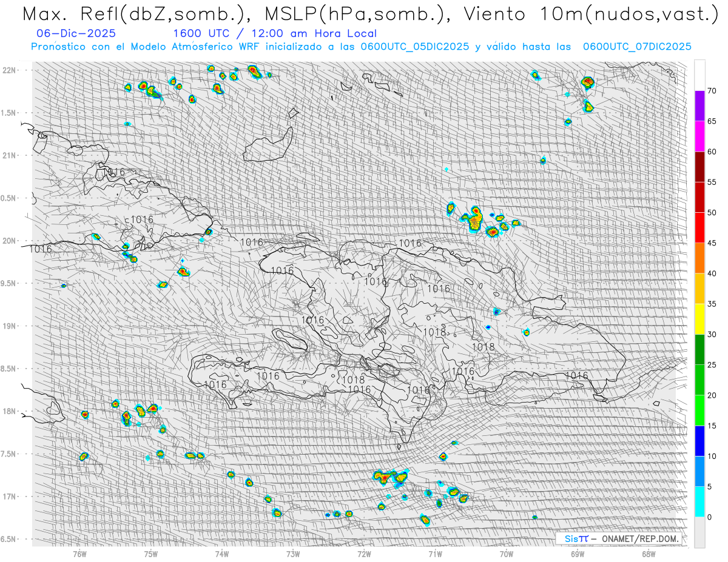Click the colorbar value '35'

click(x=712, y=304)
